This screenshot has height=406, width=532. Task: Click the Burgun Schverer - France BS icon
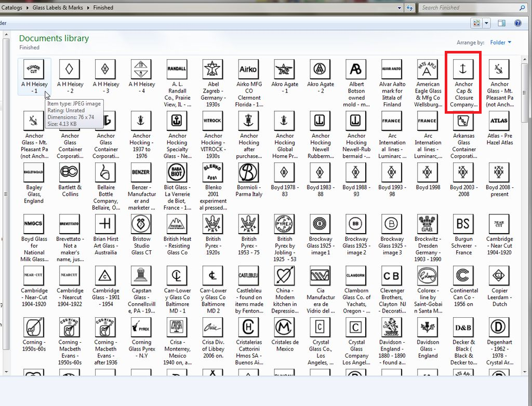463,224
